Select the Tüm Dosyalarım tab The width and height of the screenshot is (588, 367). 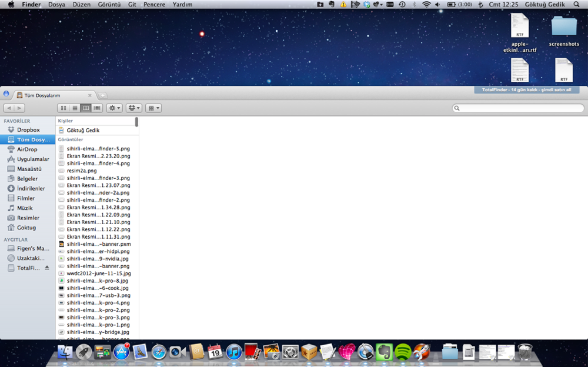[x=53, y=95]
